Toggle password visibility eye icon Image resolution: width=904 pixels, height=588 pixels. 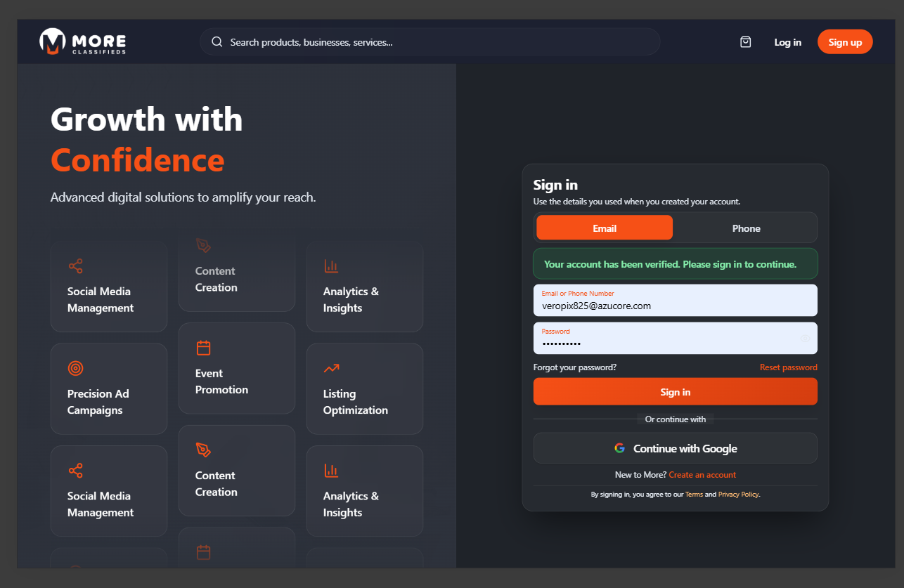pyautogui.click(x=805, y=339)
